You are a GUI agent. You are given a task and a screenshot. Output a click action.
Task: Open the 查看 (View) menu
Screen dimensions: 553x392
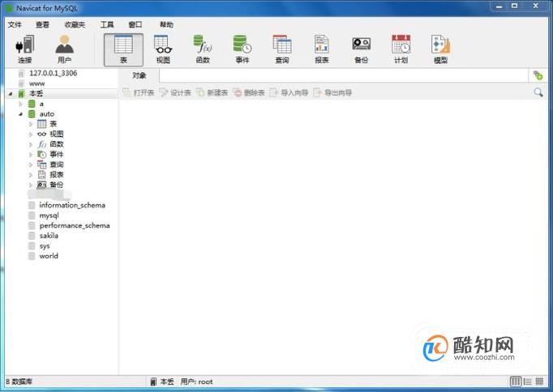coord(43,24)
